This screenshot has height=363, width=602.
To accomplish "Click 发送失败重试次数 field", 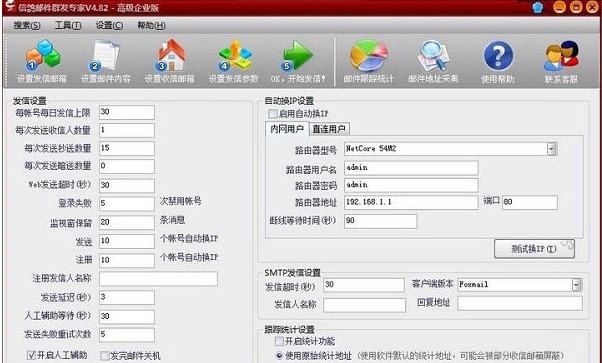I will point(127,335).
